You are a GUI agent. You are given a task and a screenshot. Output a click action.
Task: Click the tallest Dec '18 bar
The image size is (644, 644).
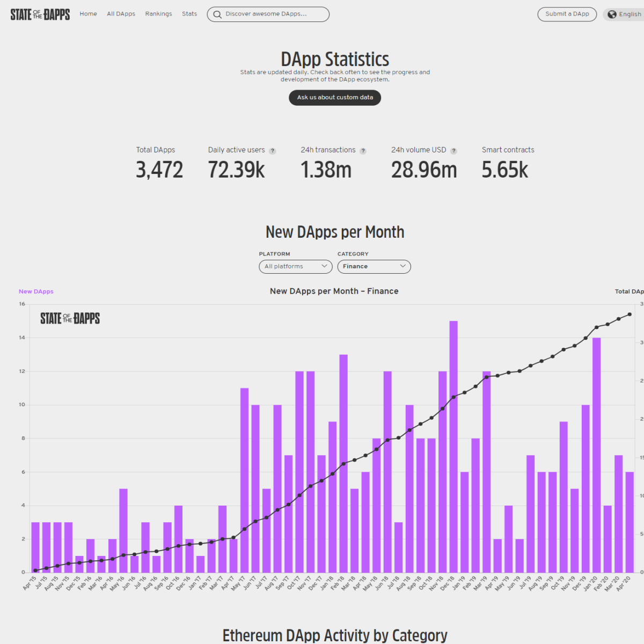click(453, 447)
